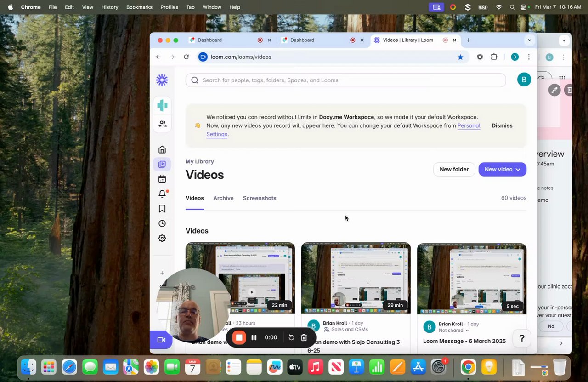Screen dimensions: 588x382
Task: Switch to the Screenshots tab
Action: pyautogui.click(x=260, y=198)
